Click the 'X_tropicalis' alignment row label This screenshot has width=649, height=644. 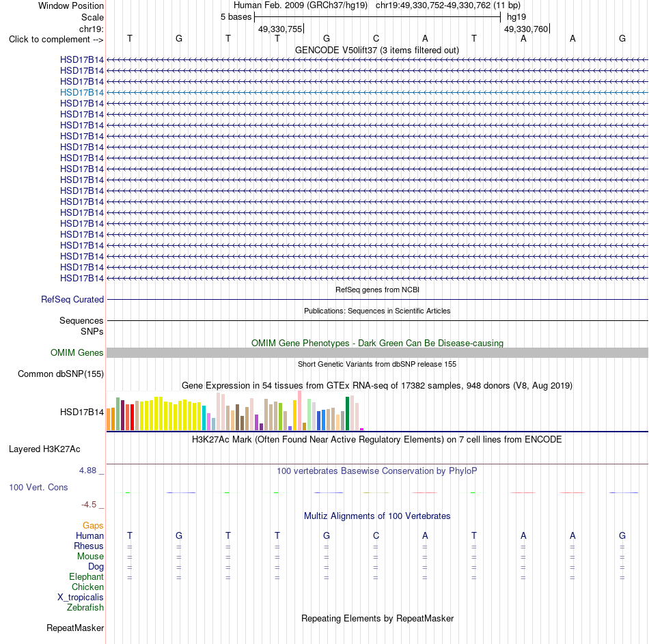81,598
